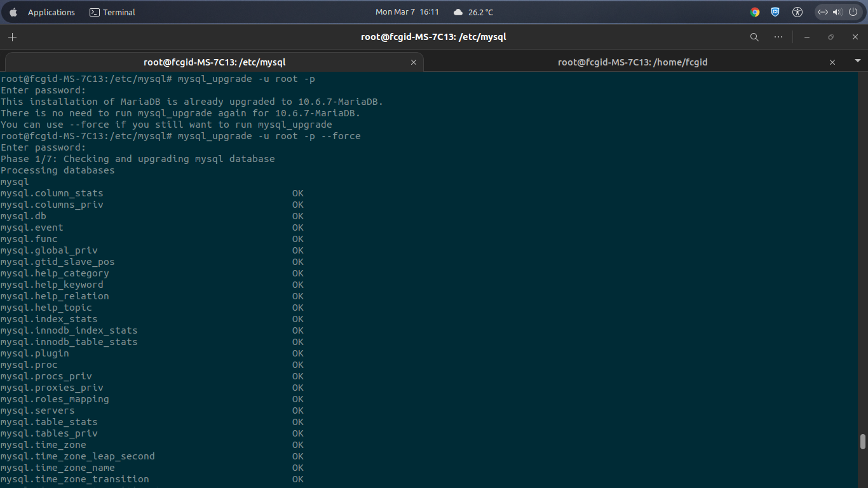Click 'Phase 1/7: Checking and upgrading' line
The image size is (868, 488).
point(138,159)
